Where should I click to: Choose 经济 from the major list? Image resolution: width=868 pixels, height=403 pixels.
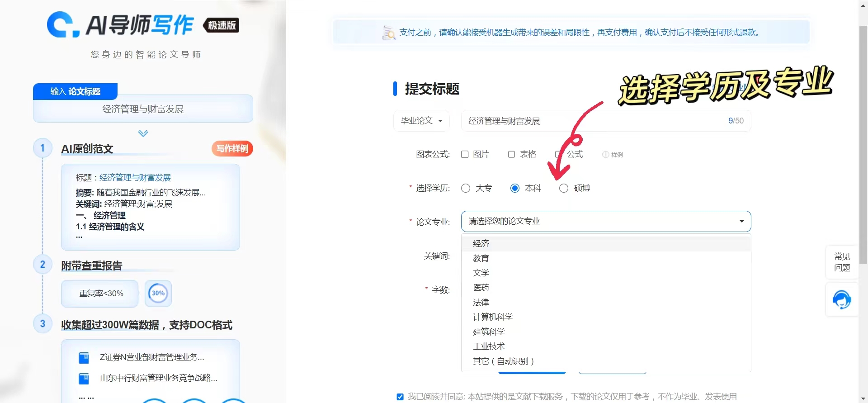coord(481,244)
